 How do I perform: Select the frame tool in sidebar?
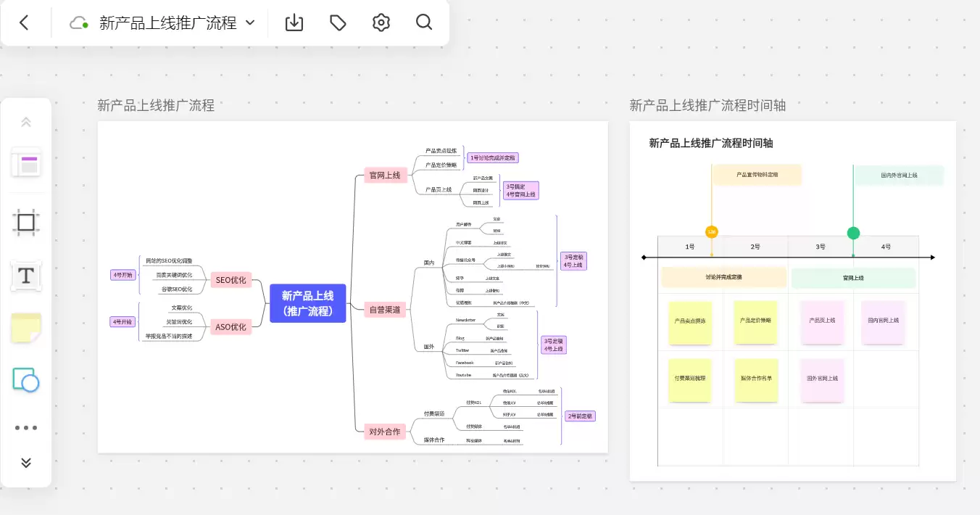tap(26, 222)
